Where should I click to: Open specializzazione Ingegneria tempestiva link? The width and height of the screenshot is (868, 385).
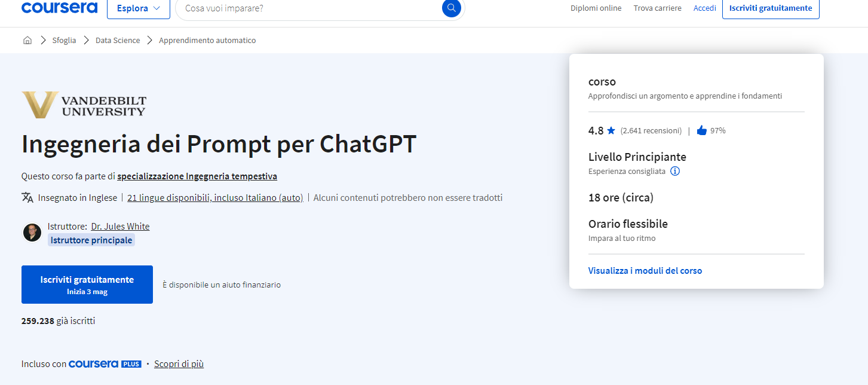(x=197, y=176)
